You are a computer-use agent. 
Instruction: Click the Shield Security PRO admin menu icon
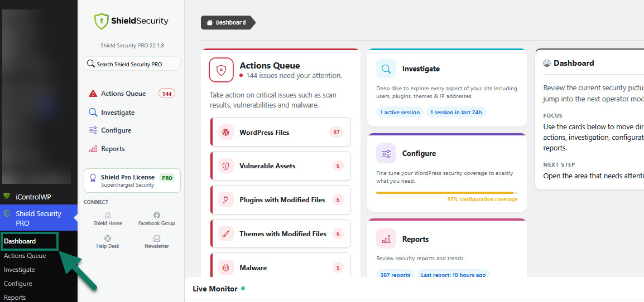pos(7,213)
